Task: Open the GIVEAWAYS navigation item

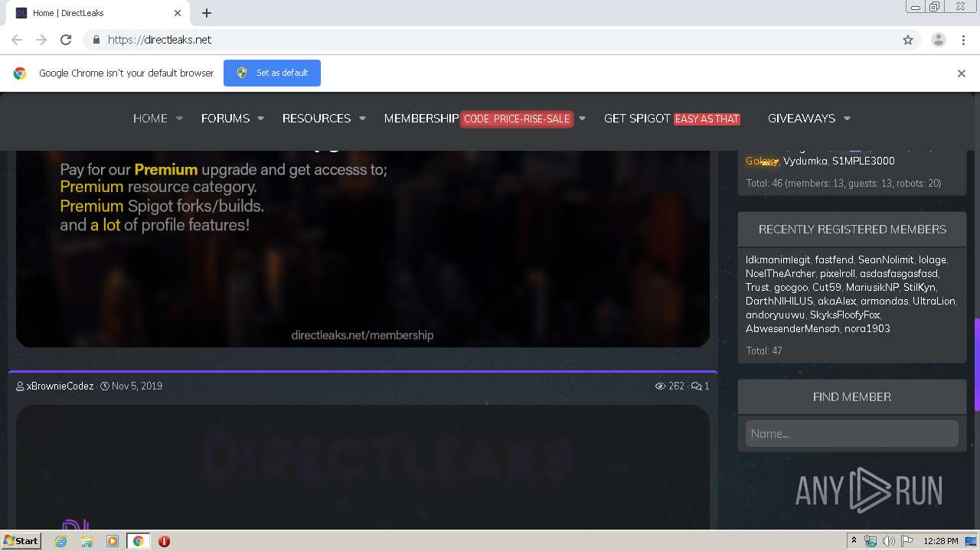Action: [802, 119]
